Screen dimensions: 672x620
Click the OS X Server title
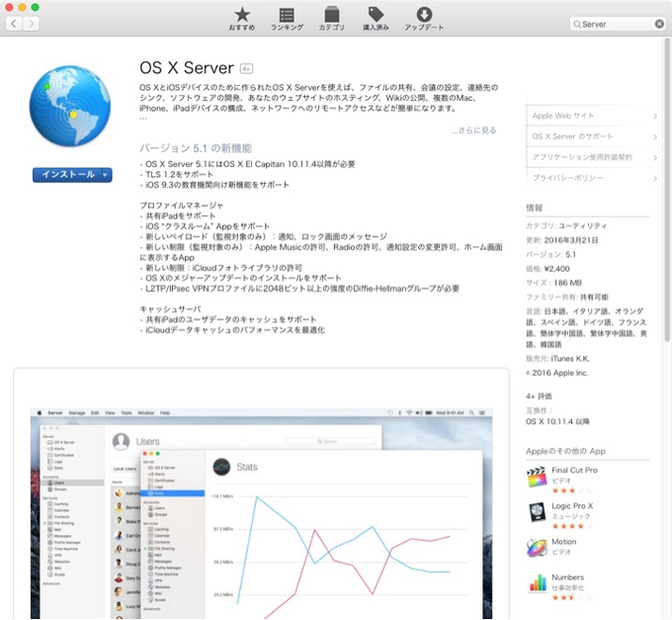pyautogui.click(x=187, y=68)
